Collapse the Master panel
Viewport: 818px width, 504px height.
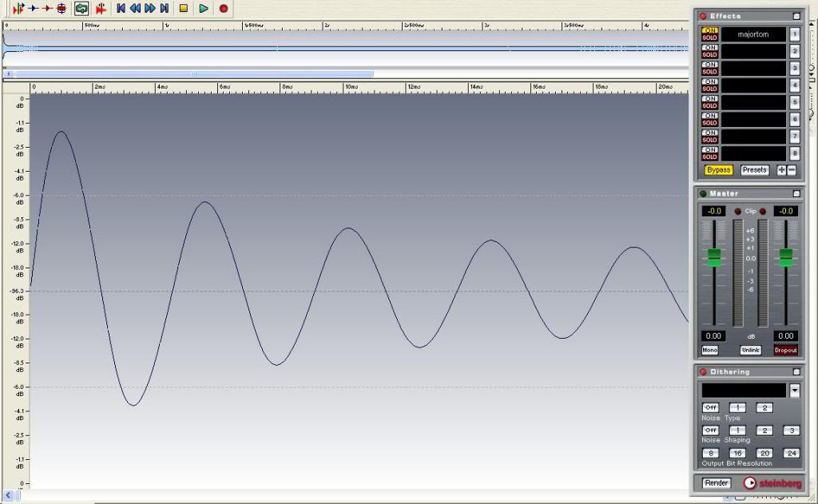click(x=796, y=193)
